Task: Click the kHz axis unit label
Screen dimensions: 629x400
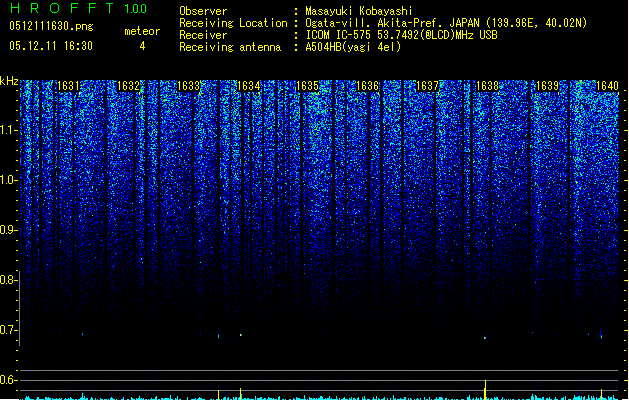Action: [x=9, y=81]
